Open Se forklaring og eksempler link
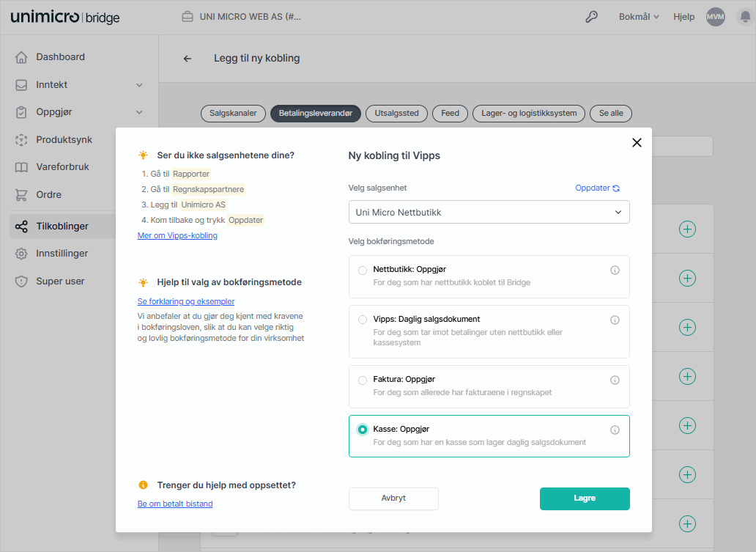The image size is (756, 552). [186, 301]
